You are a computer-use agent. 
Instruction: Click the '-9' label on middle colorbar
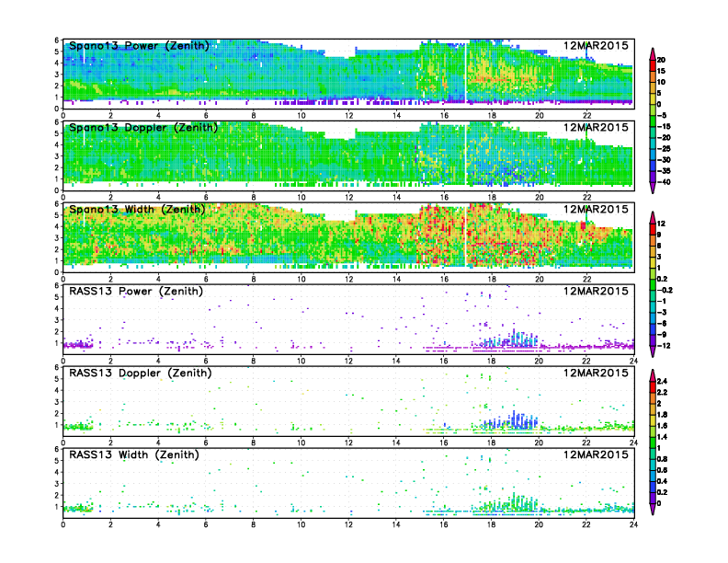662,335
